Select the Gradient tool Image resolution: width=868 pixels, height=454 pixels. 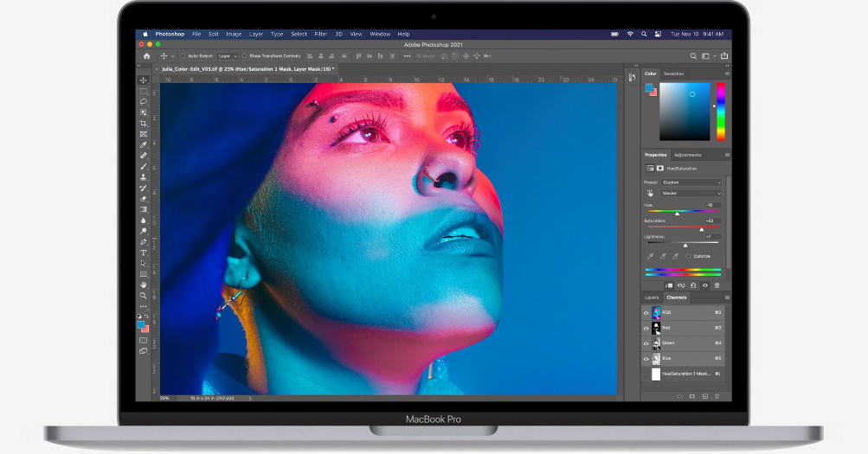point(144,209)
